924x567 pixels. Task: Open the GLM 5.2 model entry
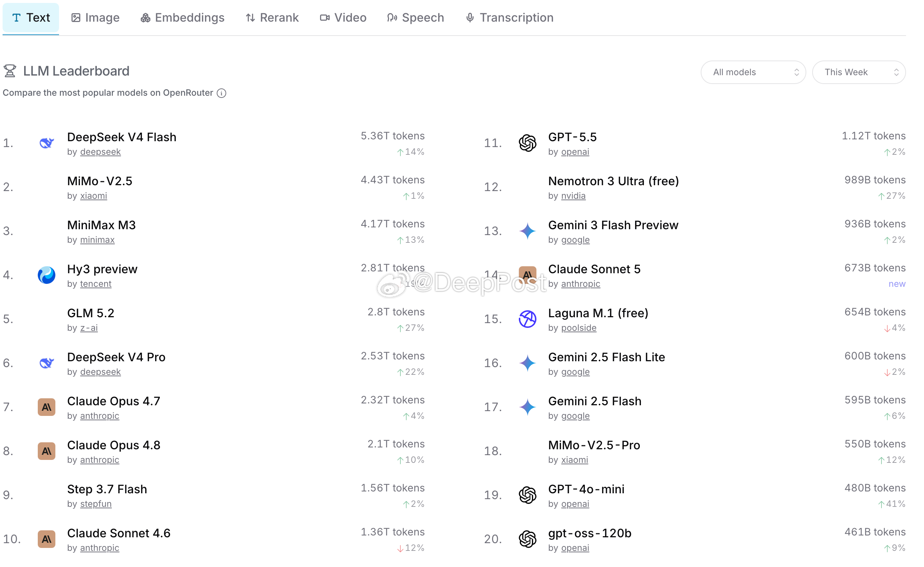90,313
